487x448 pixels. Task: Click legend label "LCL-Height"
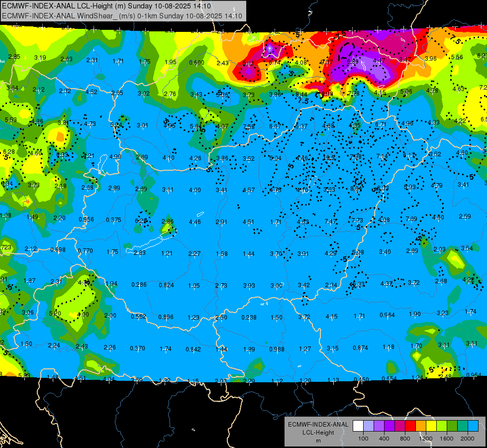pos(318,433)
